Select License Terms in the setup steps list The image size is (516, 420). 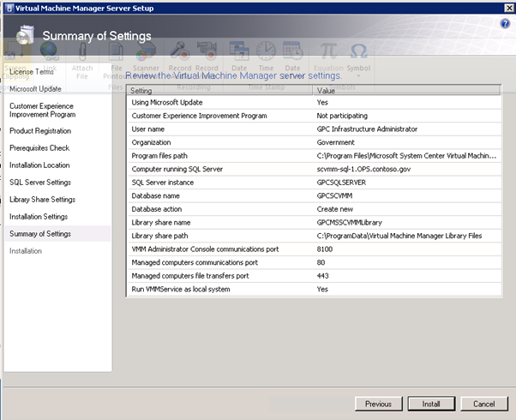pos(32,71)
